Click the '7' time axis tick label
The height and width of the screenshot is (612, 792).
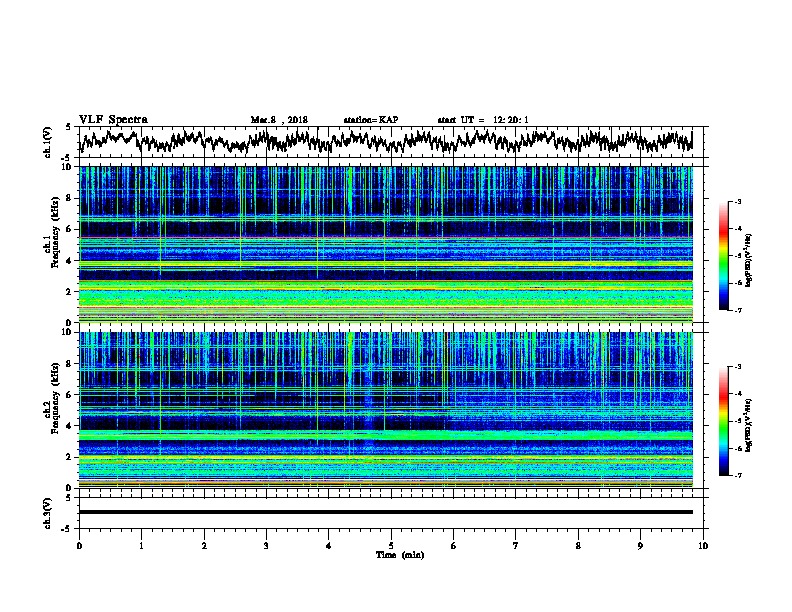click(x=516, y=545)
